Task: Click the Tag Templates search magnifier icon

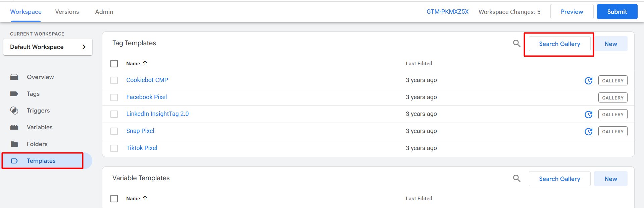Action: (x=516, y=43)
